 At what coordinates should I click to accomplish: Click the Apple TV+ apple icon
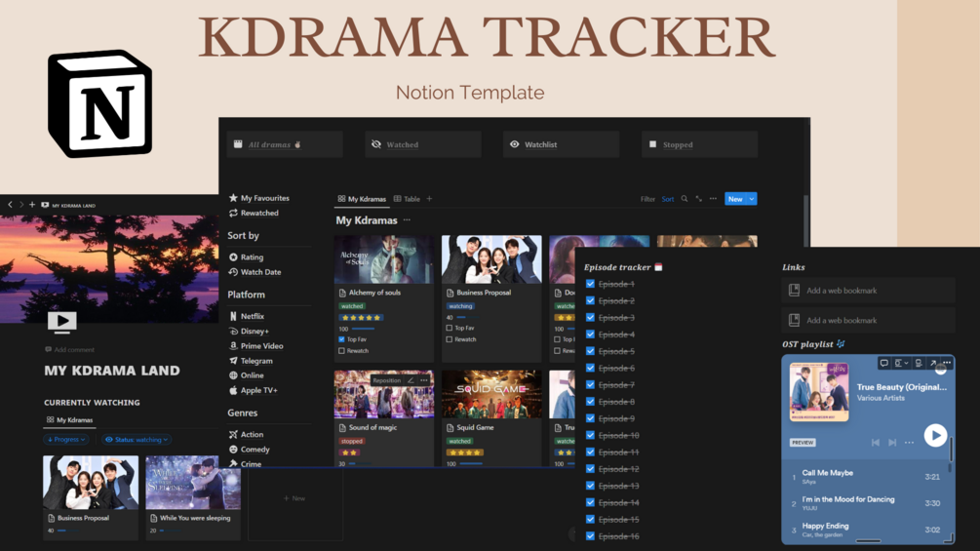[233, 390]
